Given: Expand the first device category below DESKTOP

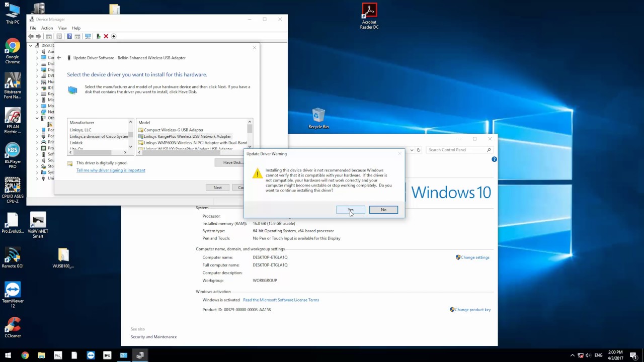Looking at the screenshot, I should 37,52.
